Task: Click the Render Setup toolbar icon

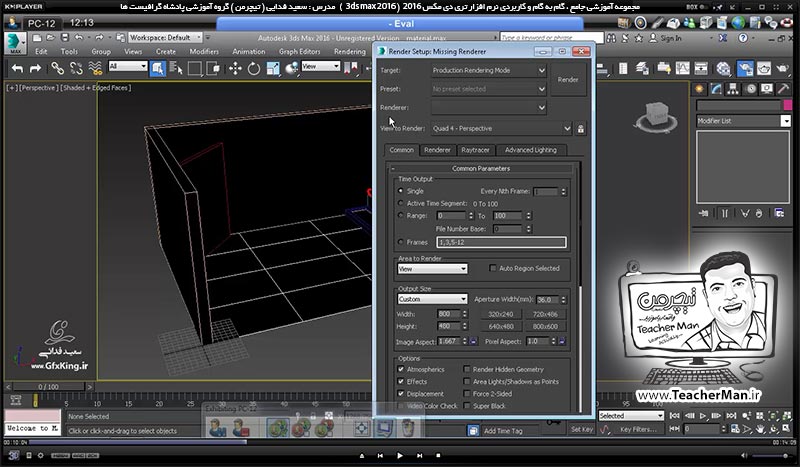Action: pos(745,68)
